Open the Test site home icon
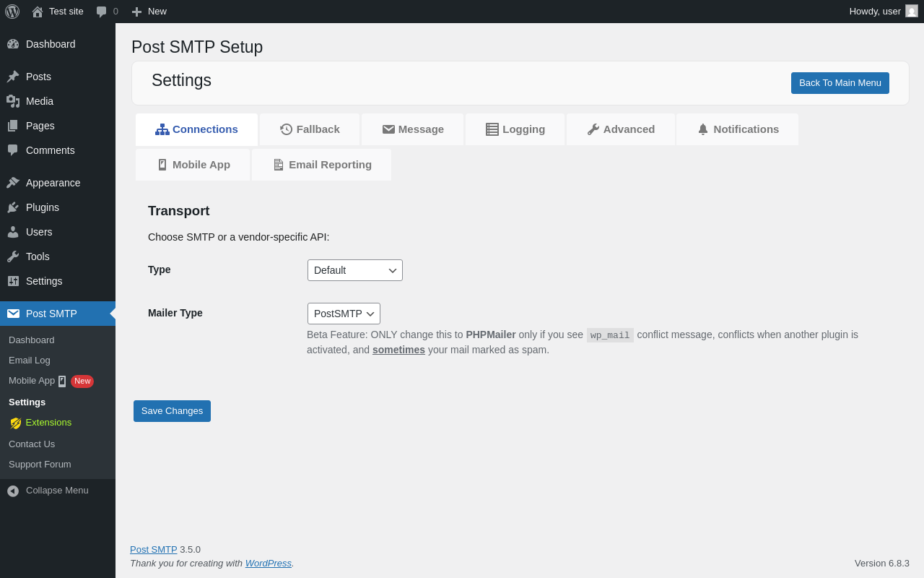 [38, 12]
